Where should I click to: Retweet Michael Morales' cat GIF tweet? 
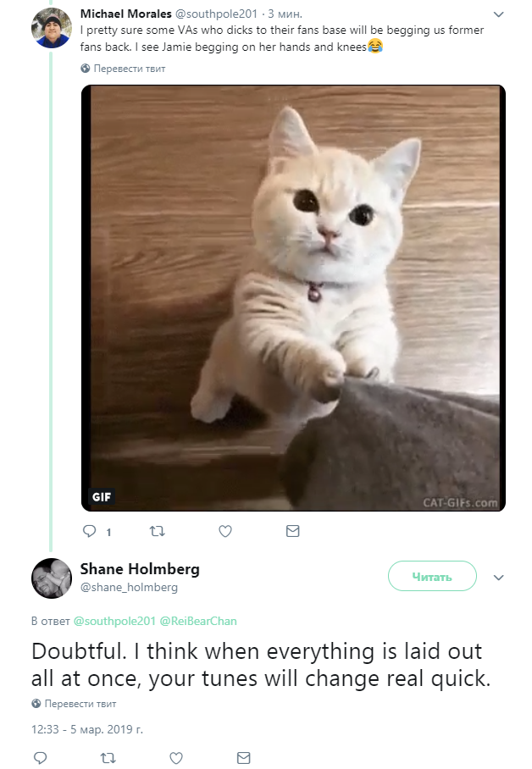click(157, 531)
